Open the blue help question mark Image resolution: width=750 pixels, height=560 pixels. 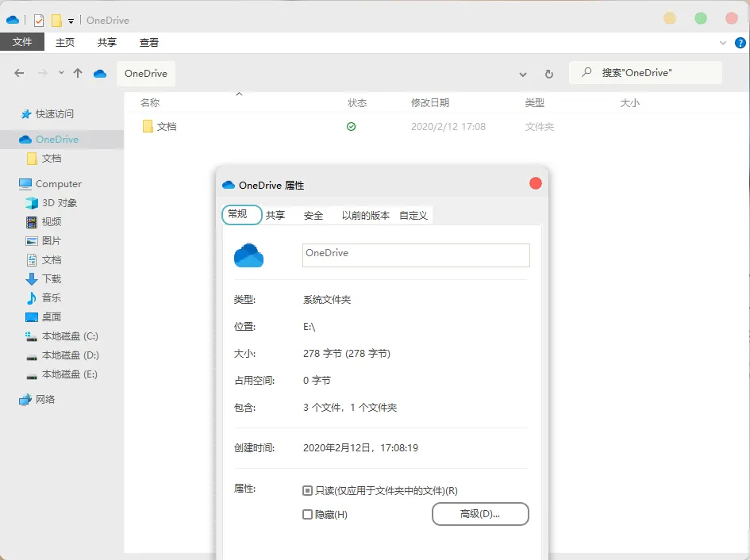coord(740,43)
